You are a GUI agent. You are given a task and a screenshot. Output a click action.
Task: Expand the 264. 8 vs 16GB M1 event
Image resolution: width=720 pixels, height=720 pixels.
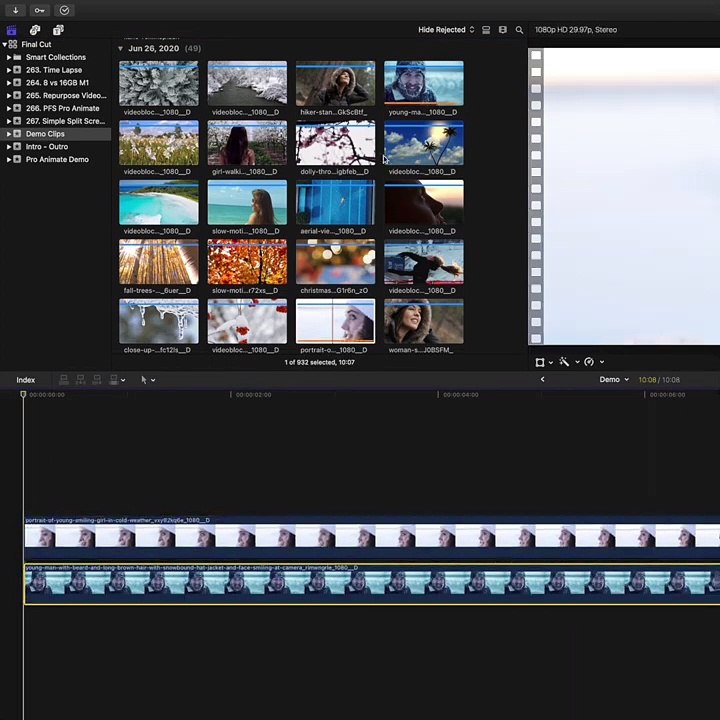(9, 83)
